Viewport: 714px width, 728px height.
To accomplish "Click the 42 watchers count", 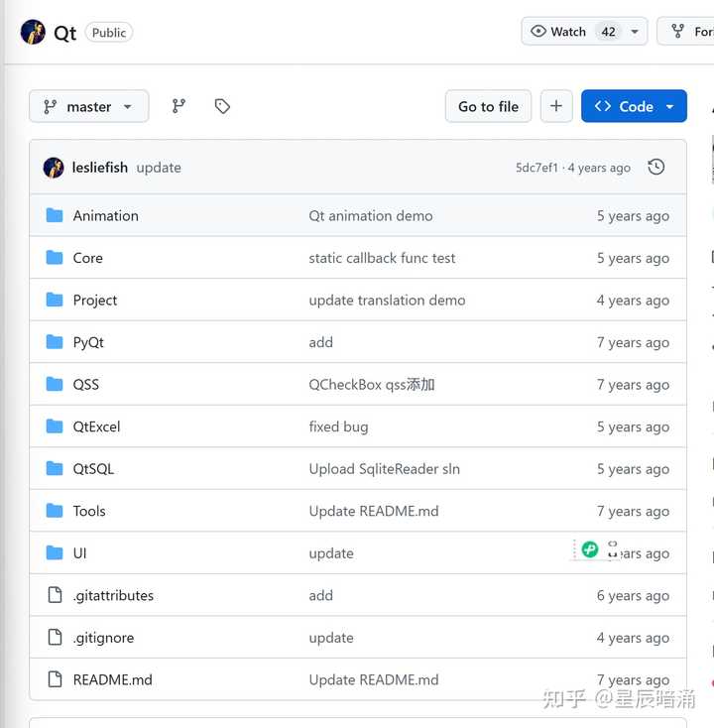I will point(608,32).
